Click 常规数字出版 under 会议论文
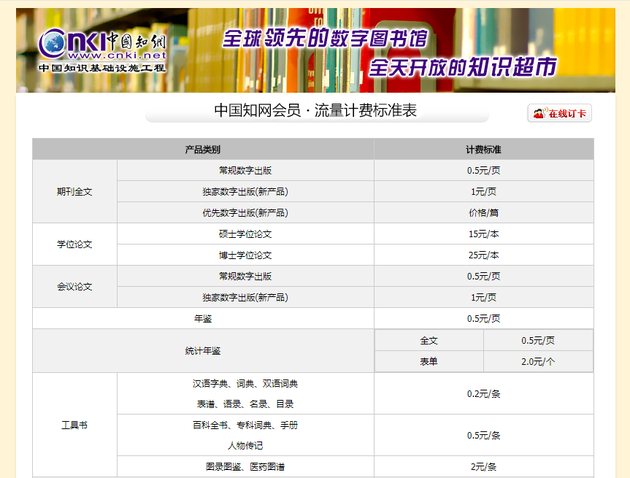This screenshot has width=630, height=478. pyautogui.click(x=245, y=276)
